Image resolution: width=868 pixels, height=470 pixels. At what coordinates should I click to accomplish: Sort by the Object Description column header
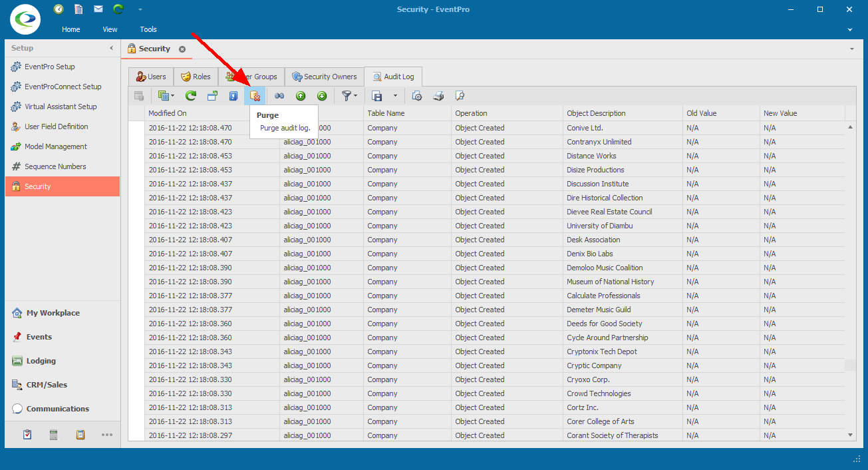pyautogui.click(x=623, y=113)
